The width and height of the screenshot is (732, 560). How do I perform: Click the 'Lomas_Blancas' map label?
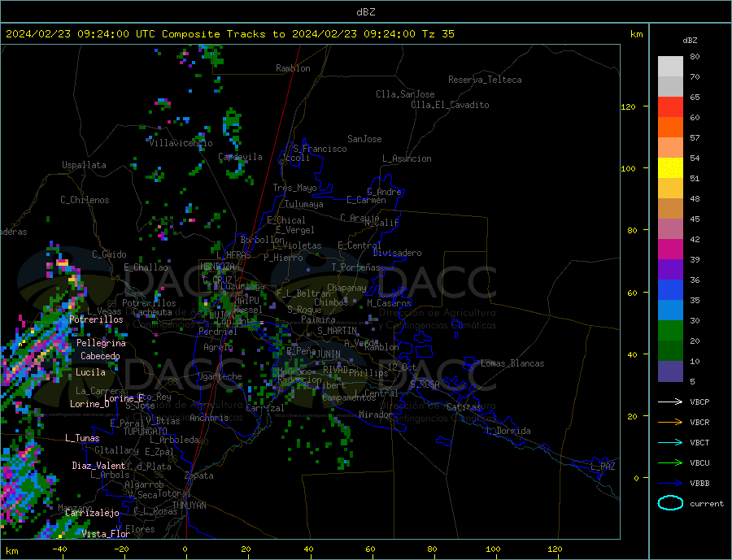click(512, 363)
